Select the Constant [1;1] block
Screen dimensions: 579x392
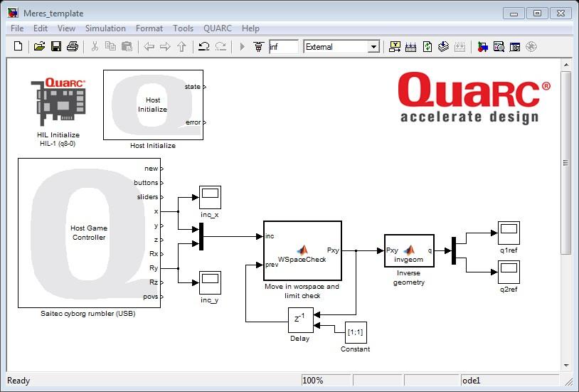[356, 332]
